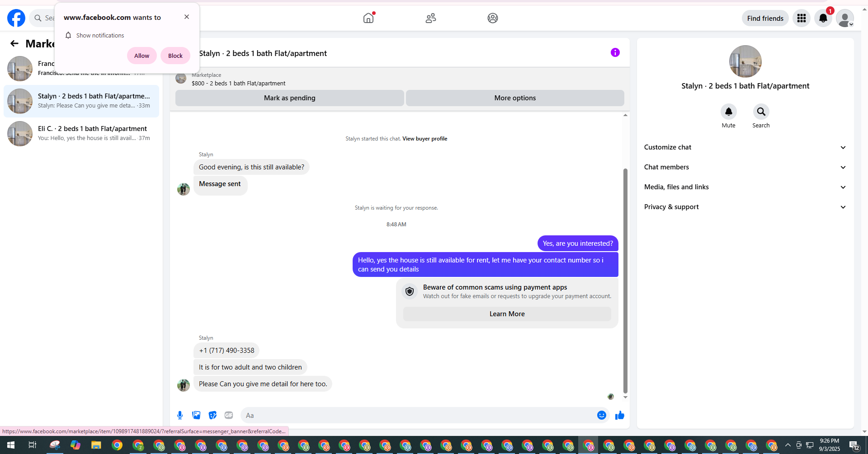Click the Find friends button
868x454 pixels.
(765, 18)
